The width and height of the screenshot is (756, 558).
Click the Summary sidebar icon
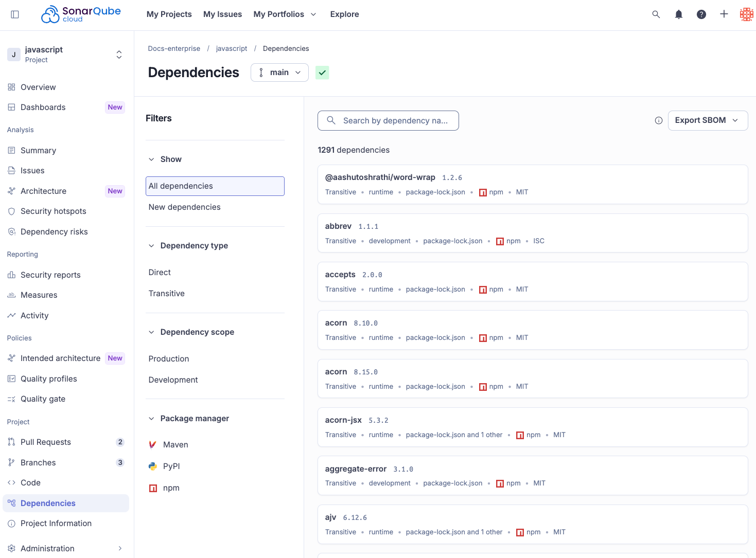pos(11,151)
